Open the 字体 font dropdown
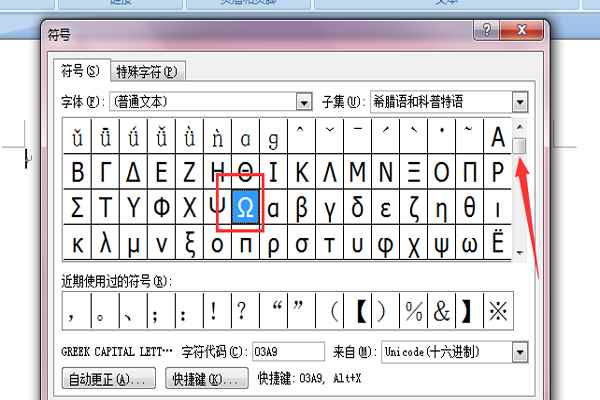This screenshot has width=600, height=400. pos(304,102)
